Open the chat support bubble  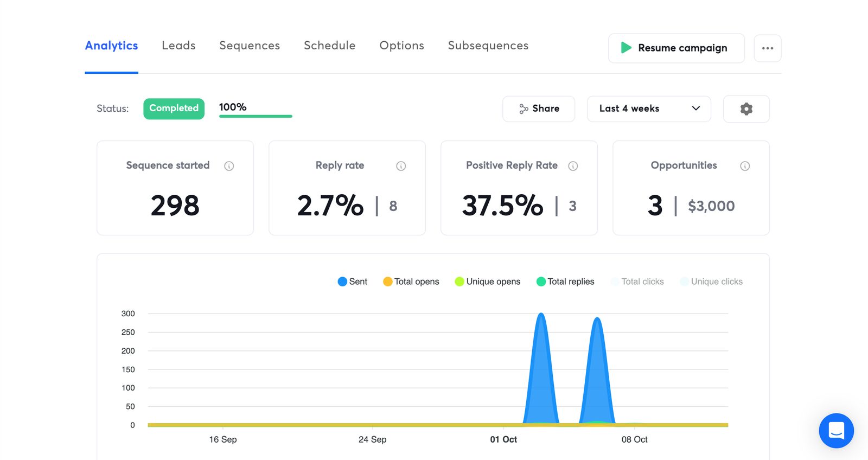[836, 431]
